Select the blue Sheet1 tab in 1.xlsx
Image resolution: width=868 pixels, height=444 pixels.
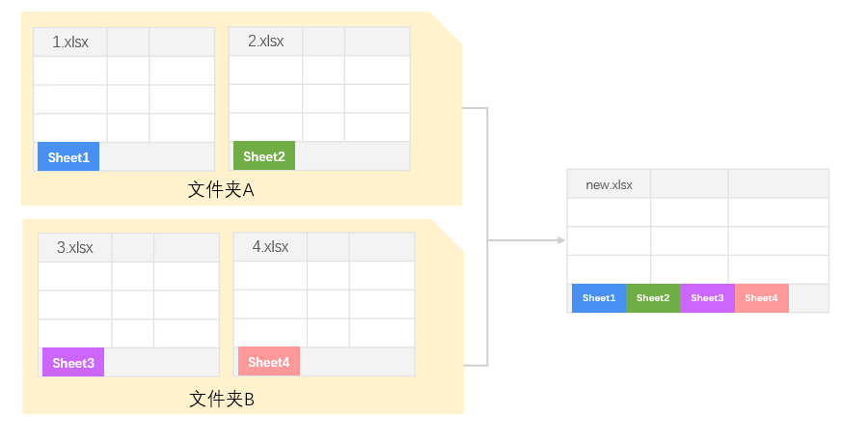point(68,157)
